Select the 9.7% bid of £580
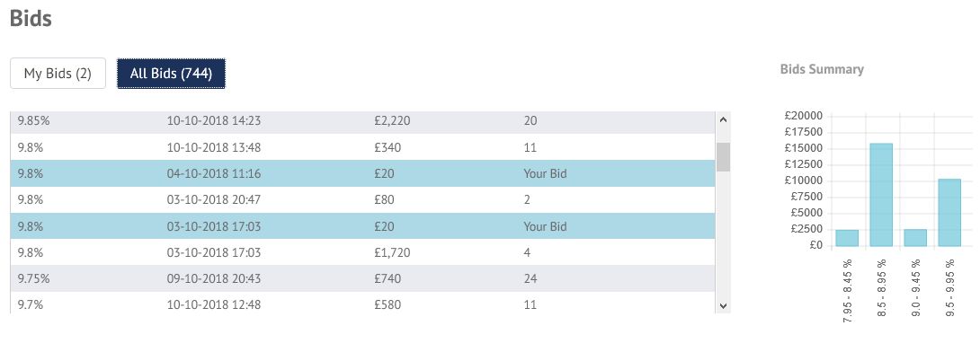Viewport: 980px width, 352px height. [362, 303]
